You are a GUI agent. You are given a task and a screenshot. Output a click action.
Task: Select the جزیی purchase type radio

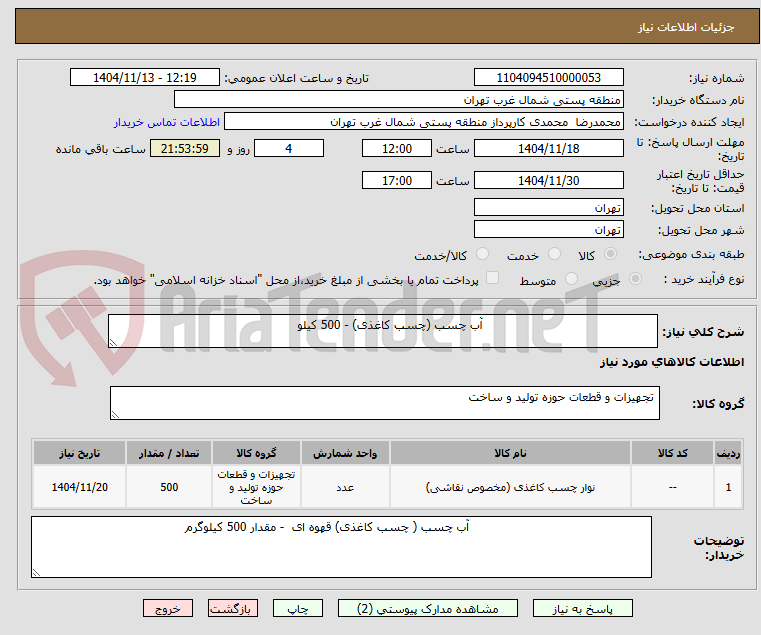tap(635, 279)
